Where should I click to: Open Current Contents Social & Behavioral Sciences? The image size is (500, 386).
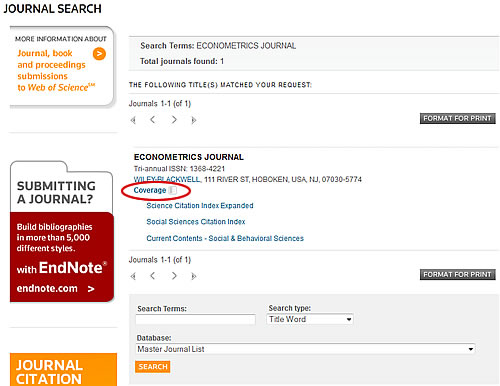point(225,238)
